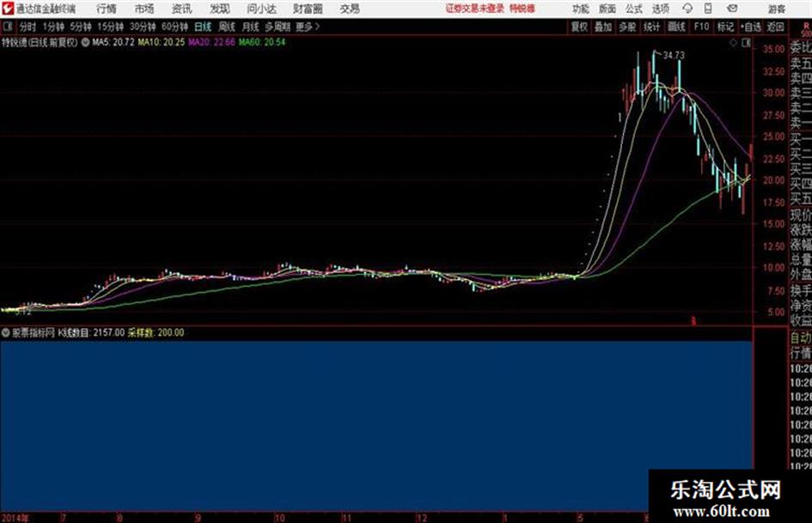The image size is (812, 523).
Task: Click the 9 month marker on timeline
Action: [198, 518]
